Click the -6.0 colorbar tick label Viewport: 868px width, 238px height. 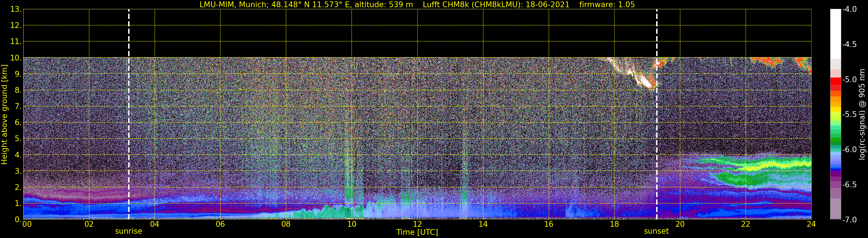point(849,150)
